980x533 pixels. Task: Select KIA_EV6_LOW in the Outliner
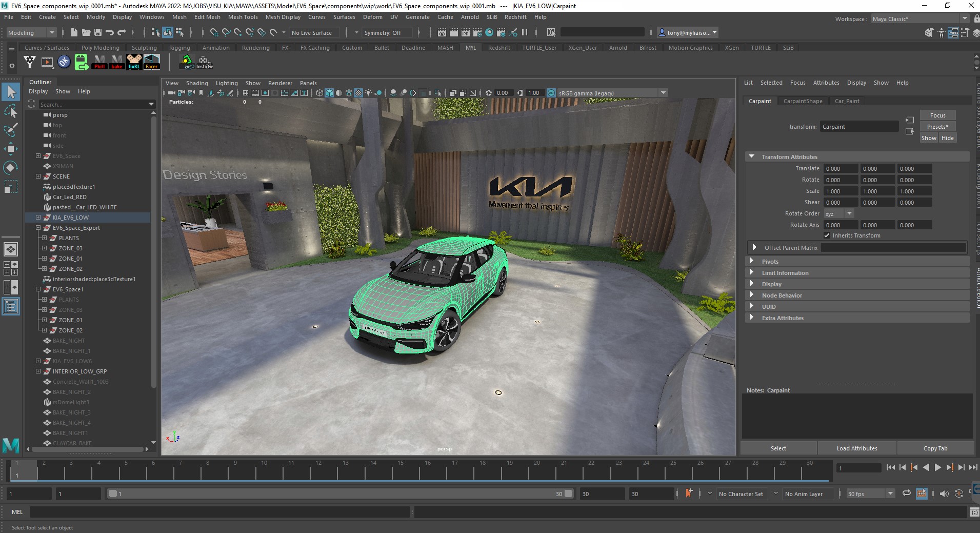click(70, 218)
